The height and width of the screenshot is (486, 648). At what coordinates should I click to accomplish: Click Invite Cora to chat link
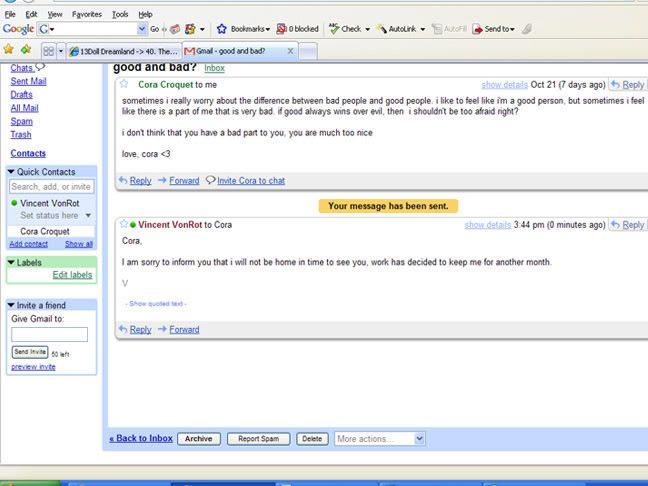(250, 181)
